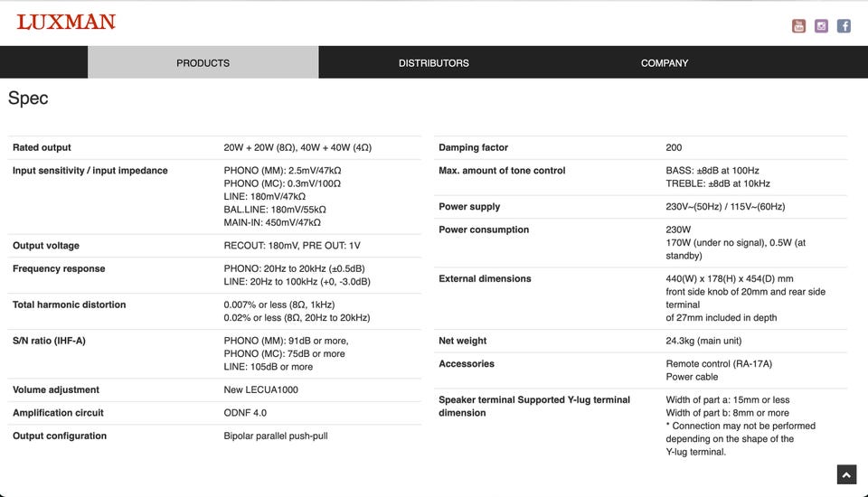868x497 pixels.
Task: Click Width of part a: 15mm or less
Action: [x=728, y=400]
